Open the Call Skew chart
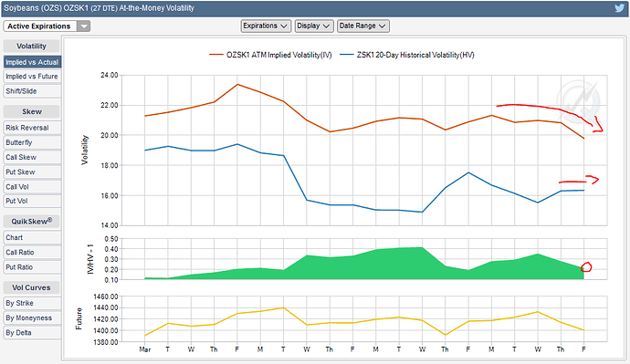Screen dimensions: 630x364 (x=32, y=157)
